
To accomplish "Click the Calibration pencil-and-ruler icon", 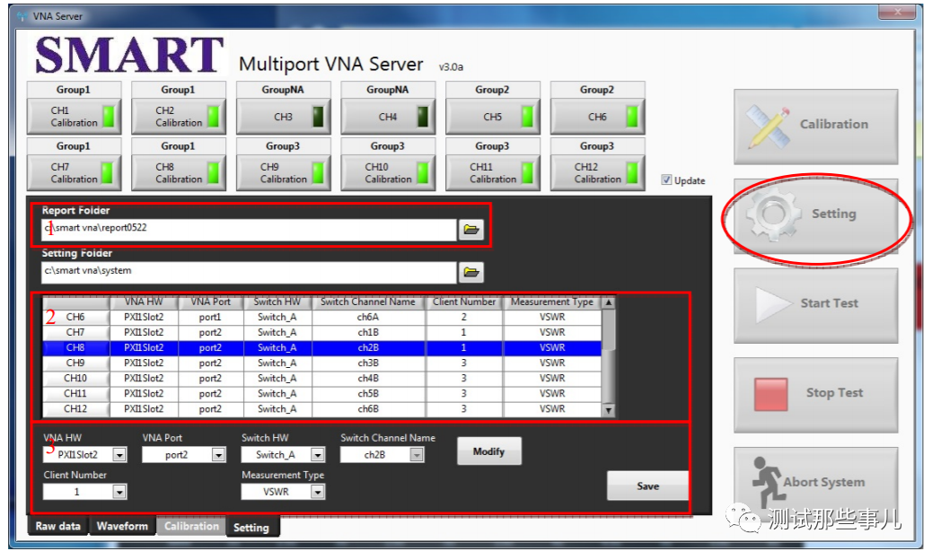I will pos(769,127).
